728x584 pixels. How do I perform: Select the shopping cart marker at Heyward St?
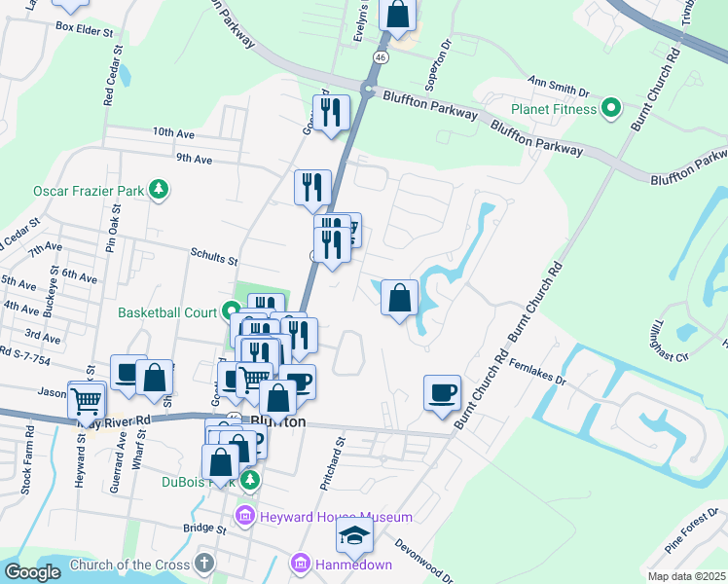tap(86, 405)
